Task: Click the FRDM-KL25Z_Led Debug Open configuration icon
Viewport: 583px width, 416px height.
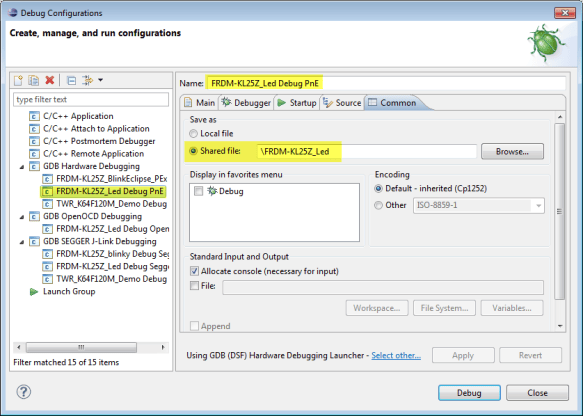Action: (x=47, y=229)
